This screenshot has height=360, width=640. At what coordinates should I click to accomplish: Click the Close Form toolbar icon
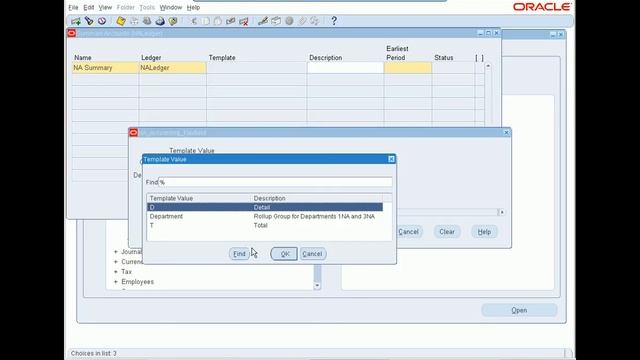[173, 21]
